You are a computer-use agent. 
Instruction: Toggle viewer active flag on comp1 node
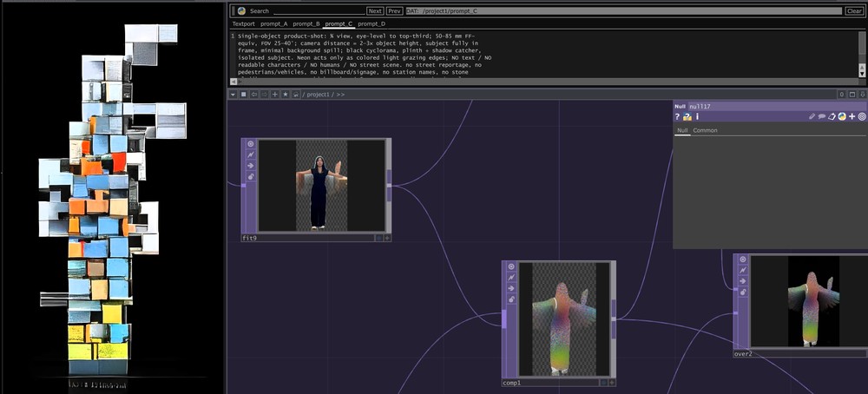(x=511, y=266)
